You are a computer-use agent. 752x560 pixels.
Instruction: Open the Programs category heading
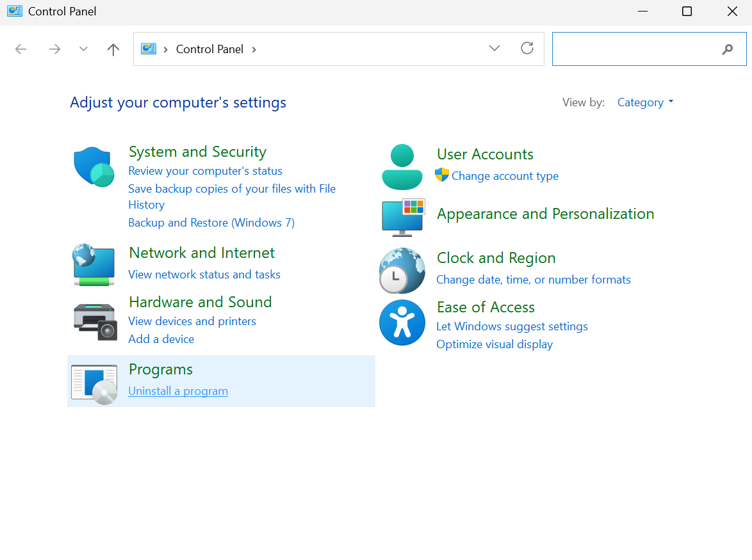(x=161, y=369)
